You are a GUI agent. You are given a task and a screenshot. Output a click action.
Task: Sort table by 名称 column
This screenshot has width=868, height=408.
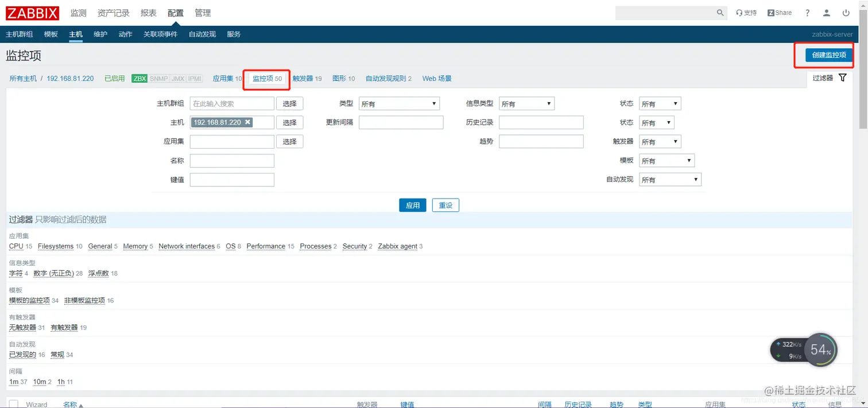[70, 405]
